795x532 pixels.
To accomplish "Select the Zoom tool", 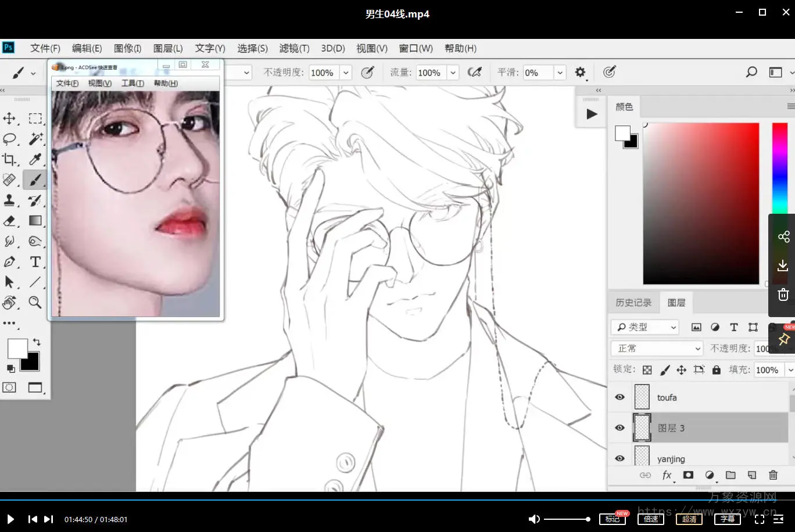I will click(35, 302).
